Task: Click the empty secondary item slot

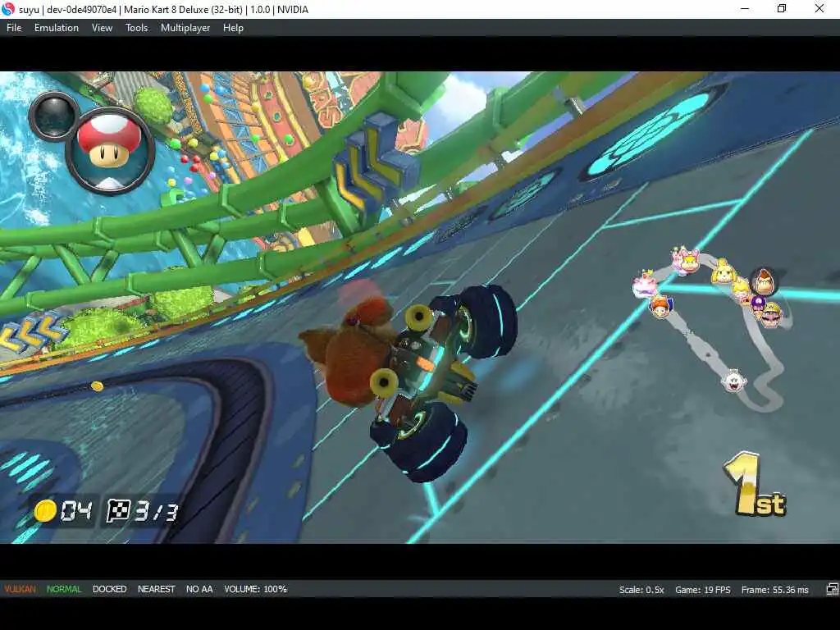Action: [x=53, y=115]
